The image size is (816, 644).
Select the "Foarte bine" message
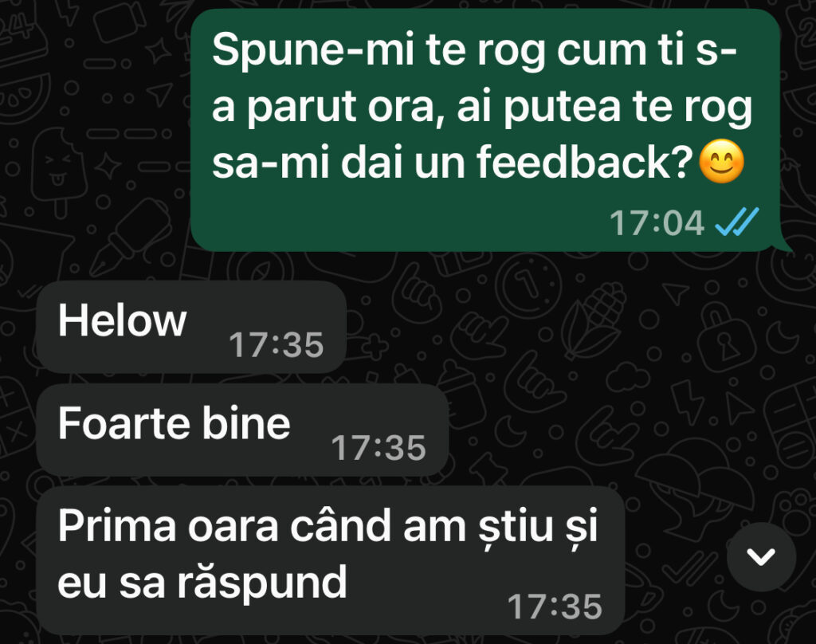click(242, 430)
